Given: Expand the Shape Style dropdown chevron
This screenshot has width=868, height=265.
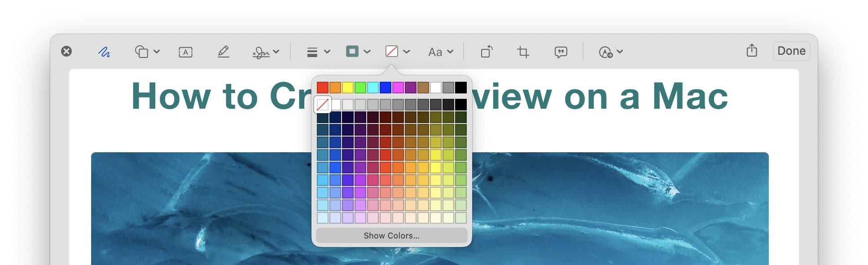Looking at the screenshot, I should [x=327, y=52].
